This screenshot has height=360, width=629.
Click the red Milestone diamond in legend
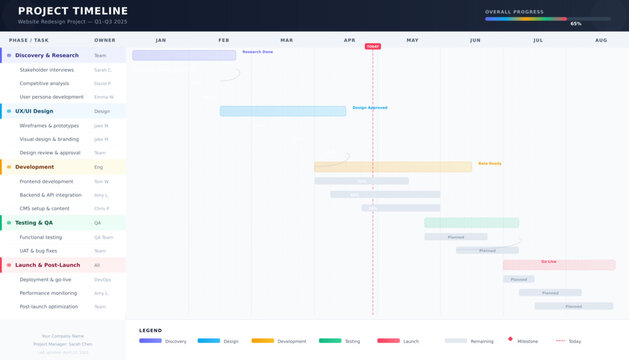tap(510, 339)
